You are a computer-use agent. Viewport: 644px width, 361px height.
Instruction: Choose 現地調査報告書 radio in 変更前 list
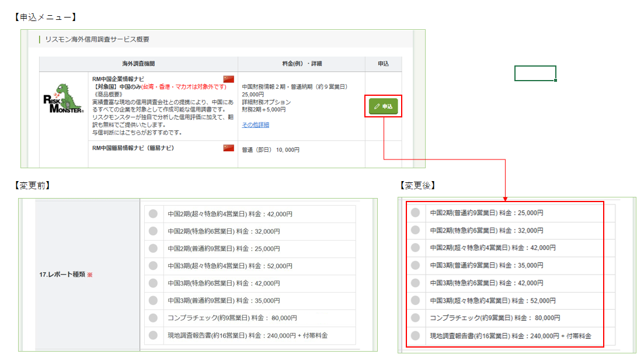point(153,335)
